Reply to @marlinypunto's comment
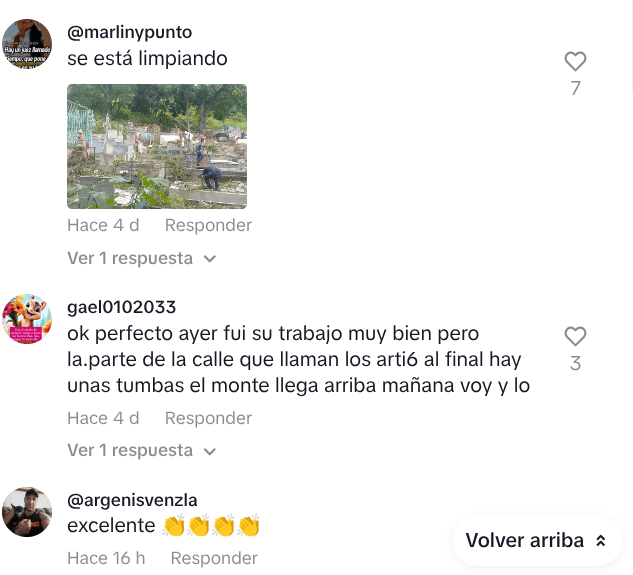 208,225
